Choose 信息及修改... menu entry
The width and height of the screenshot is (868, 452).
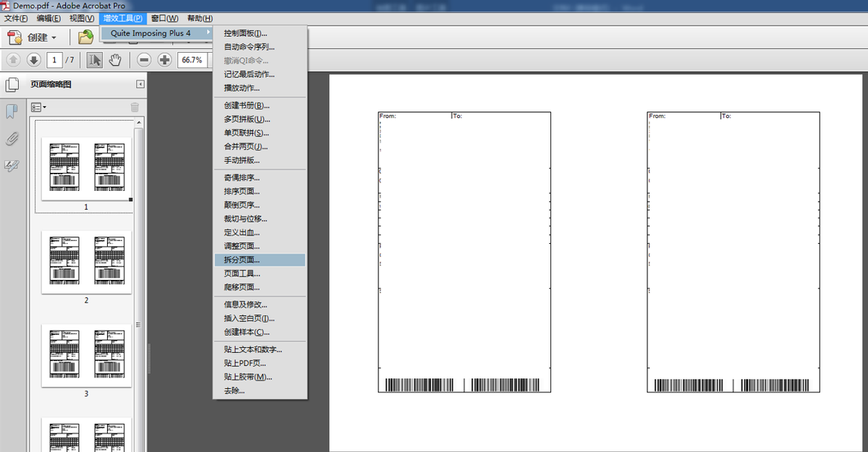tap(260, 304)
